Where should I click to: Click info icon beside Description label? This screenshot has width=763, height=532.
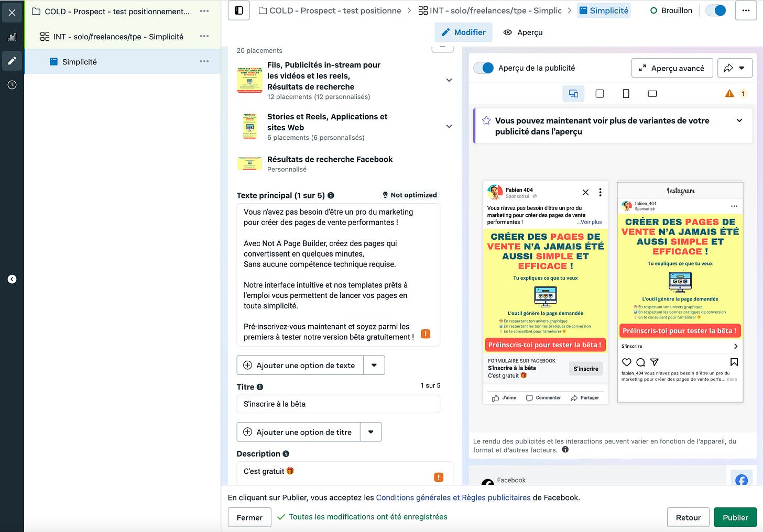coord(286,454)
